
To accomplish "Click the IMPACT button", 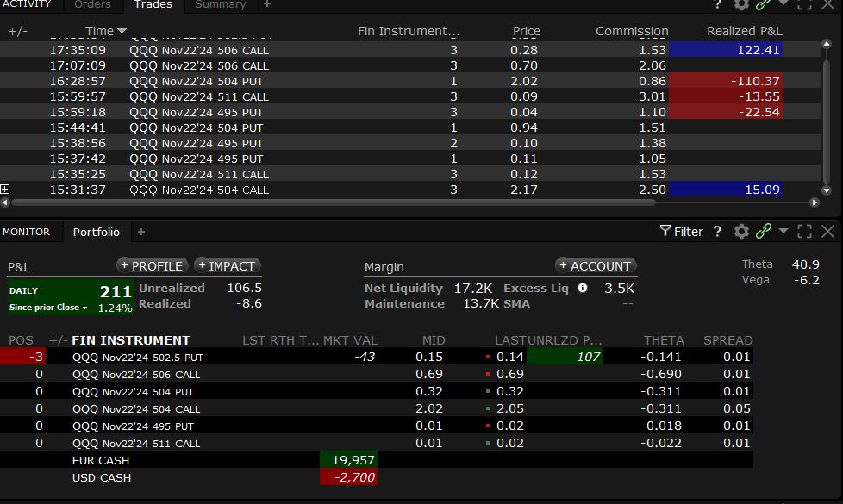I will [x=227, y=266].
